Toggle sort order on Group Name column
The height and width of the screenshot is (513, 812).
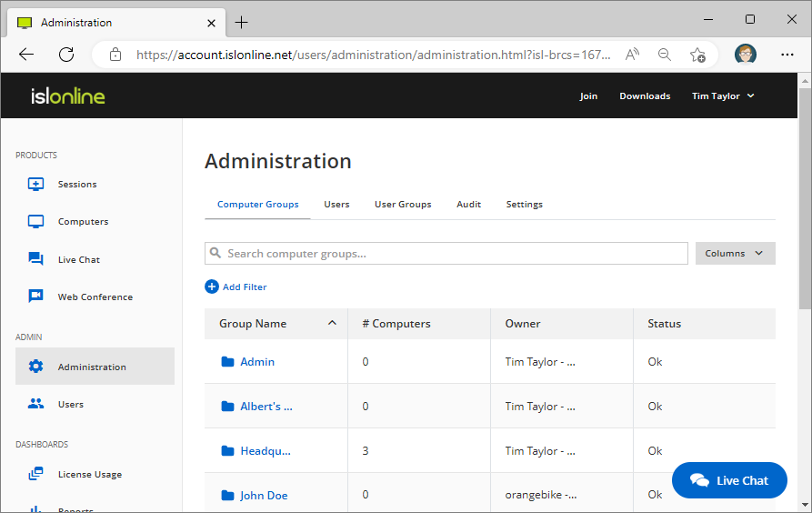pos(332,323)
